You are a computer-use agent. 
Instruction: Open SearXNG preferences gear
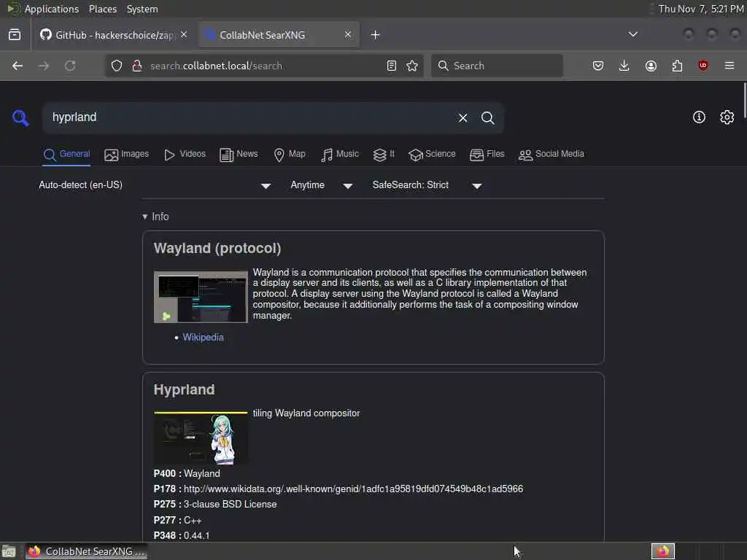727,117
